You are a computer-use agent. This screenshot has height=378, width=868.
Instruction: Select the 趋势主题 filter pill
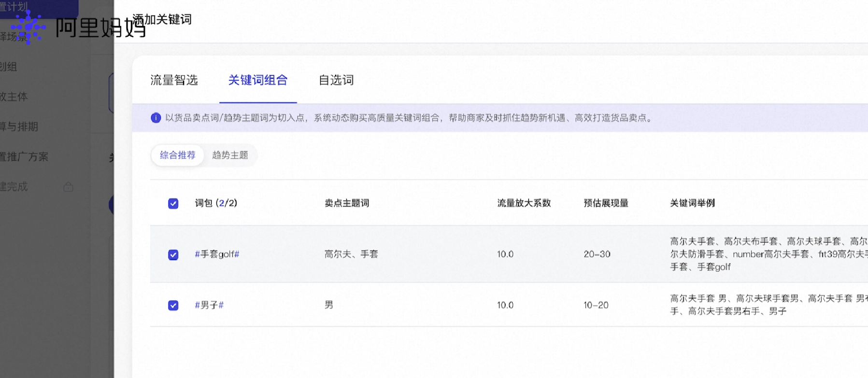point(230,155)
